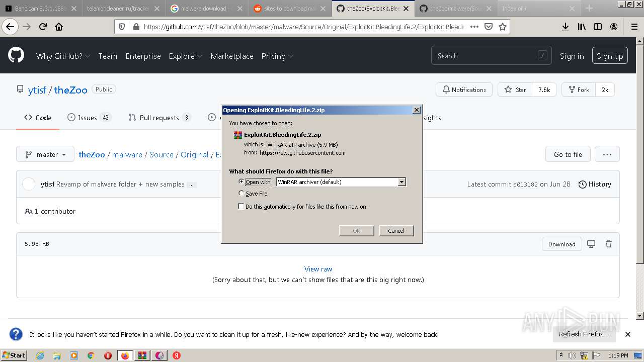Star the theZoo repository
This screenshot has height=362, width=644.
[515, 89]
